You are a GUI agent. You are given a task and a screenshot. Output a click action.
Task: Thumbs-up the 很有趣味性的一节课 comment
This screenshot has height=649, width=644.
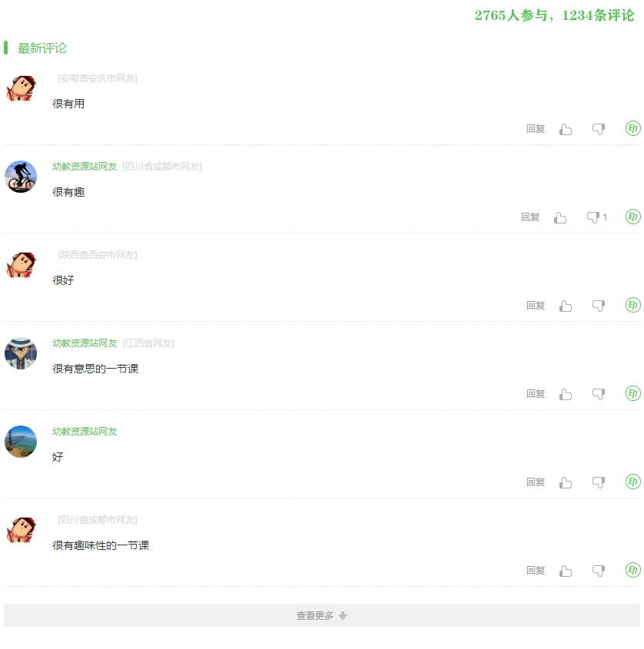tap(566, 571)
